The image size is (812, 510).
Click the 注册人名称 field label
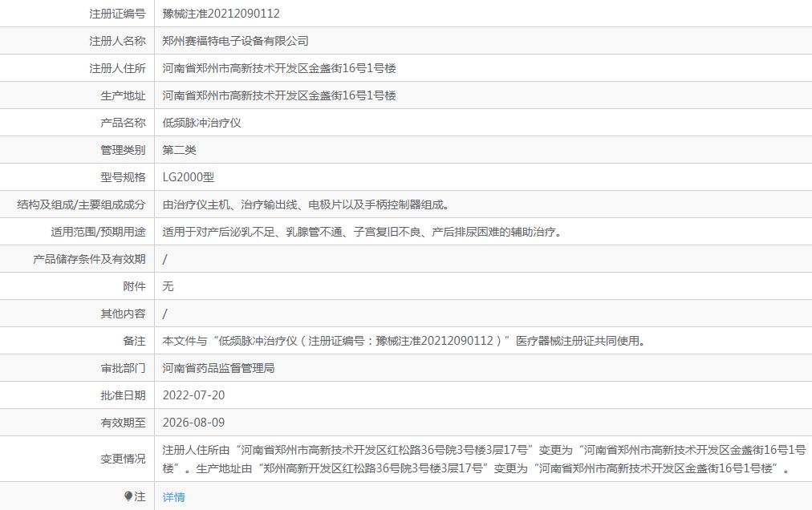coord(117,41)
